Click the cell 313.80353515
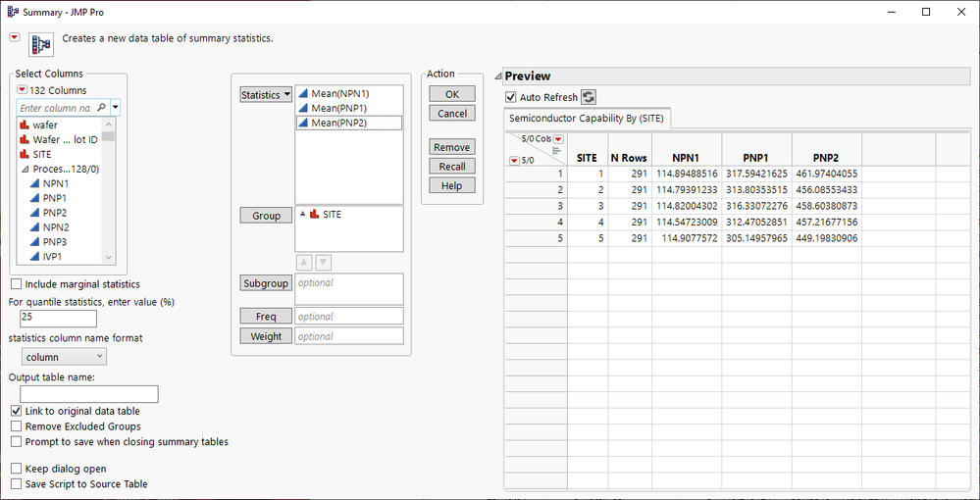The width and height of the screenshot is (980, 500). pos(756,190)
